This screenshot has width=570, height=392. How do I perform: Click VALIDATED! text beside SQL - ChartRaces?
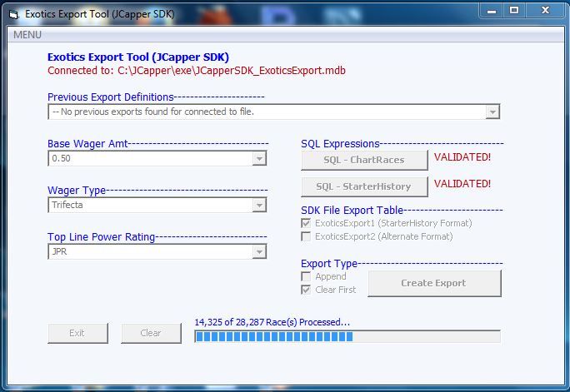tap(462, 157)
